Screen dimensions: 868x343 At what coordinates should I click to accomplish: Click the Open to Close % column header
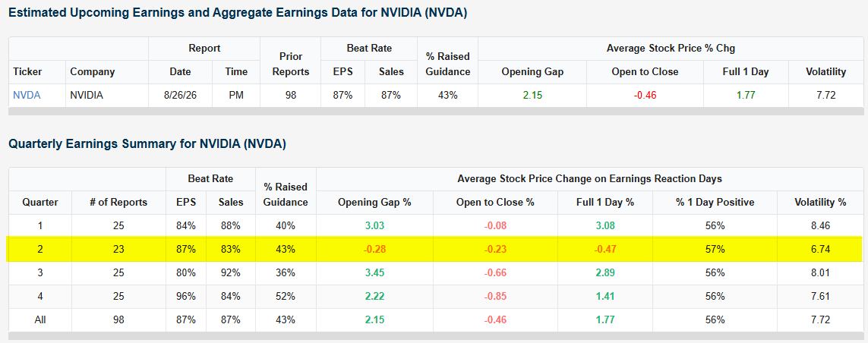tap(495, 202)
